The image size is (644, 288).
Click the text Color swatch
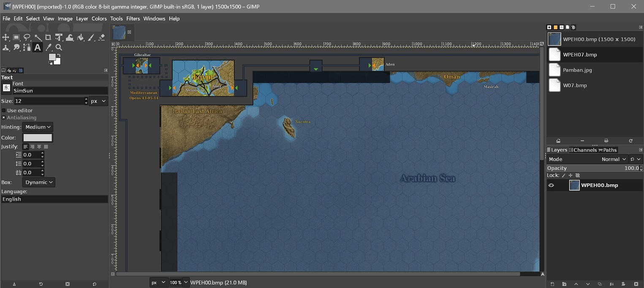click(x=38, y=137)
